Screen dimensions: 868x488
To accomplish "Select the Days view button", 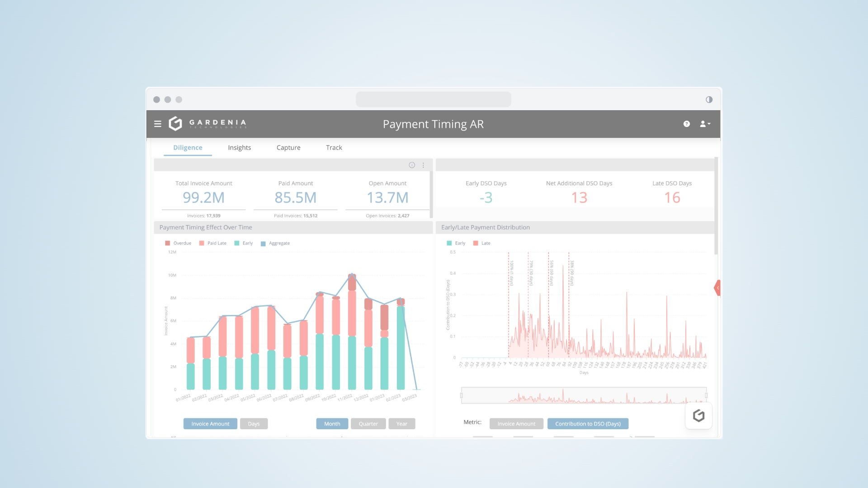I will pos(254,424).
